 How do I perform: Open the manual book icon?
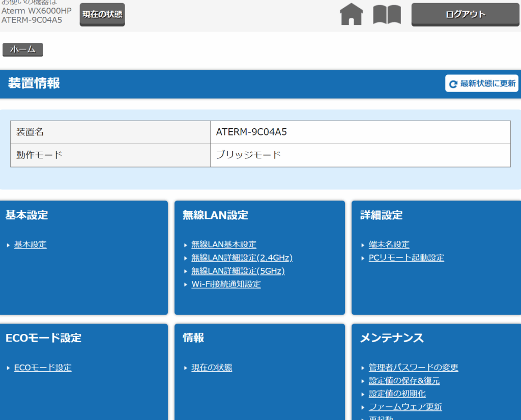coord(387,14)
